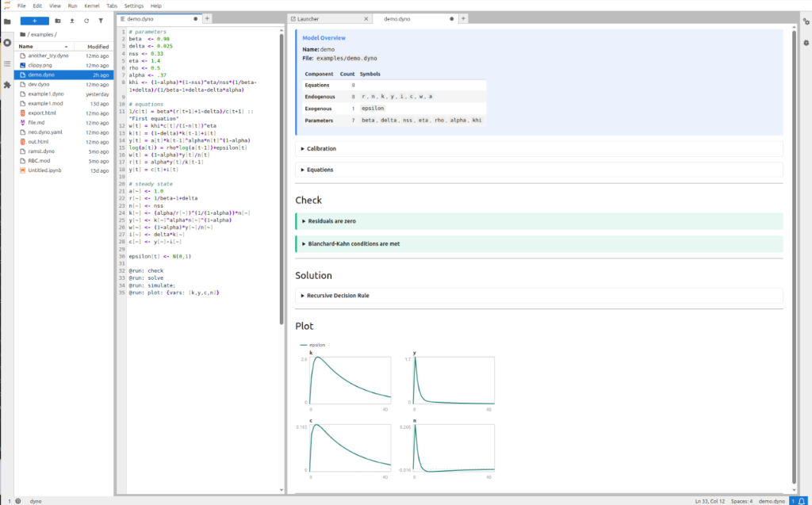Viewport: 812px width, 505px height.
Task: Expand the Recursive Decision Rule section
Action: point(538,296)
